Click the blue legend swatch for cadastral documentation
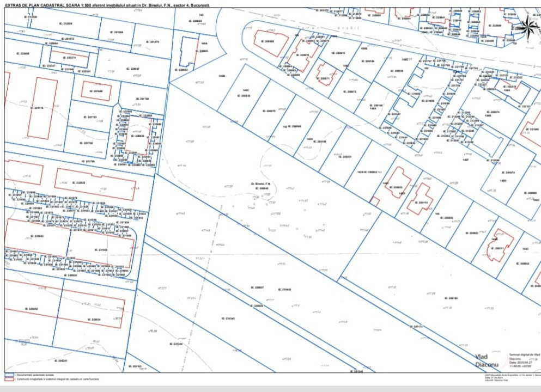 (9, 375)
